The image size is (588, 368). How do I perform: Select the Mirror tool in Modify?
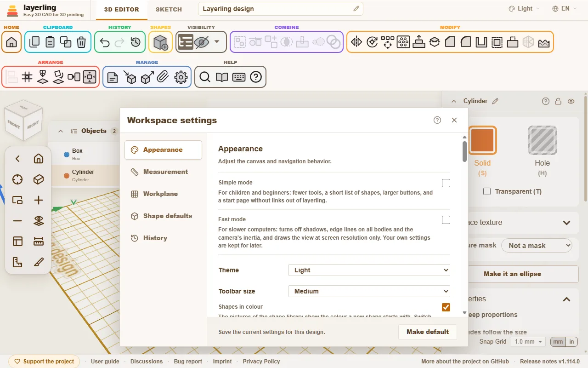(356, 42)
